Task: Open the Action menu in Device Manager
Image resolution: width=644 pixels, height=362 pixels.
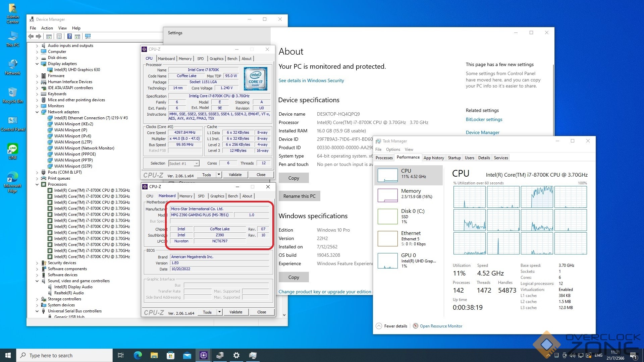Action: 47,28
